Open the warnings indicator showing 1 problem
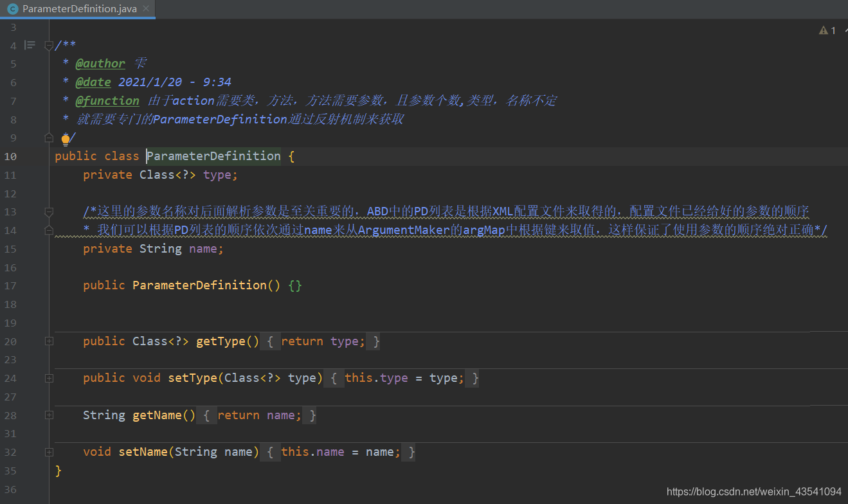This screenshot has width=848, height=504. point(827,30)
